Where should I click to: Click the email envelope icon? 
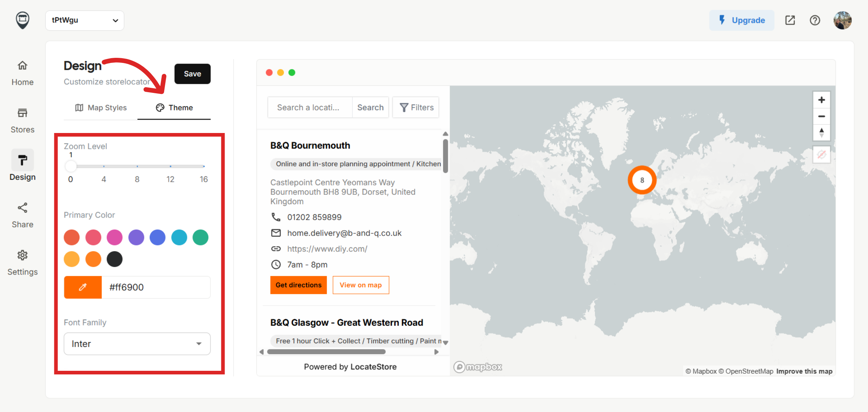tap(276, 233)
